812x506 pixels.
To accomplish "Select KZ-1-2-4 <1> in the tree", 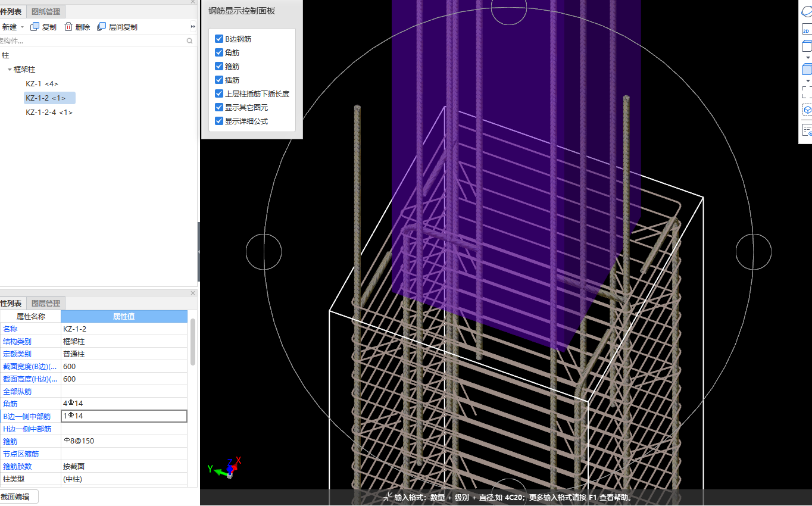I will pyautogui.click(x=49, y=113).
